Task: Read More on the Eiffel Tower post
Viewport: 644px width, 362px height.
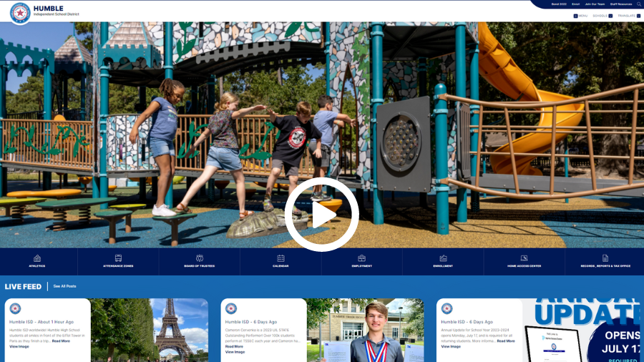Action: click(x=61, y=341)
